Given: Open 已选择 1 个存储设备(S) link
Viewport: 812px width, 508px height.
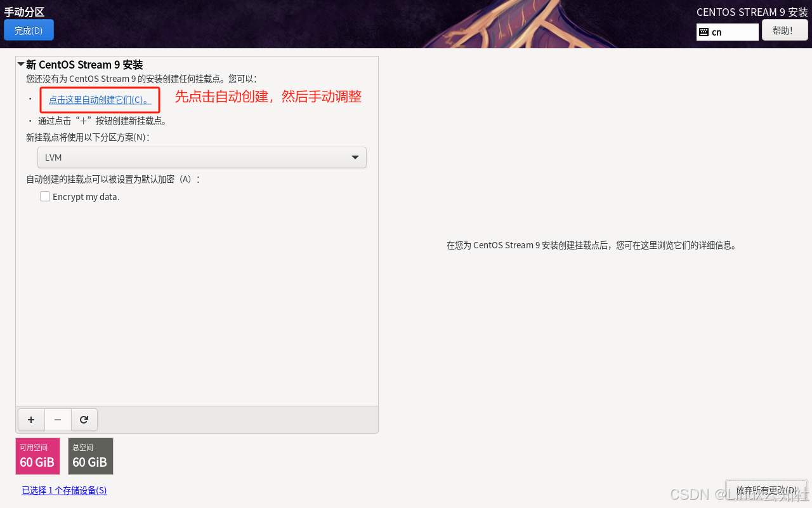Looking at the screenshot, I should tap(63, 490).
